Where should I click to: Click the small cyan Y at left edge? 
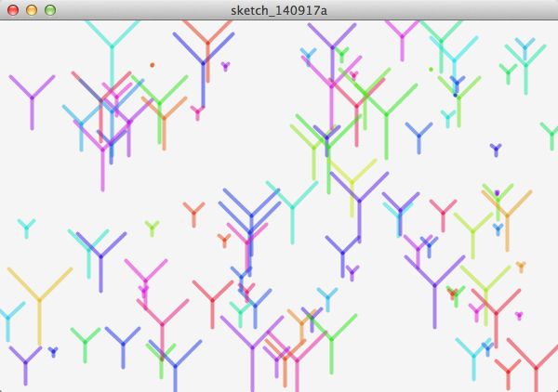(26, 228)
